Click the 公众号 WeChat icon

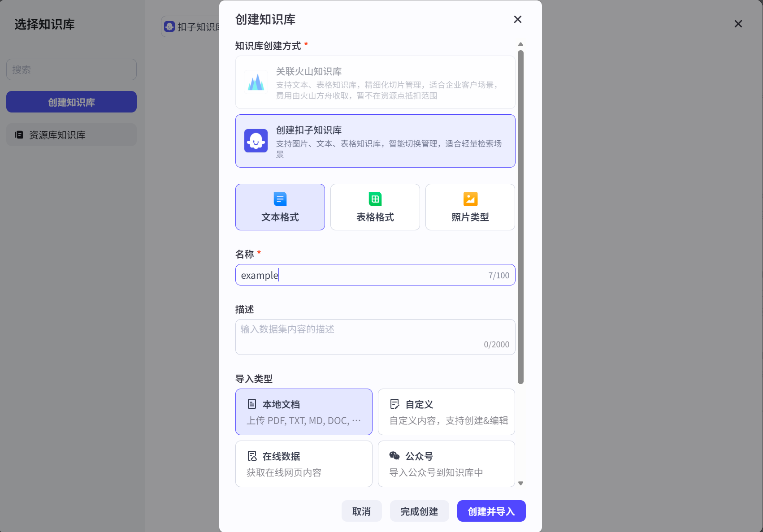point(395,456)
